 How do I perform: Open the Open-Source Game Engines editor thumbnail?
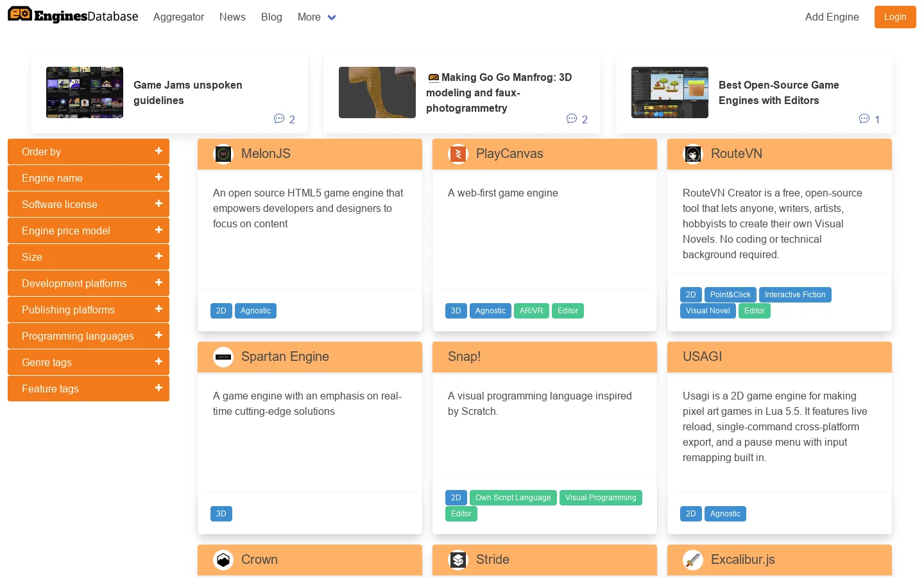point(670,92)
